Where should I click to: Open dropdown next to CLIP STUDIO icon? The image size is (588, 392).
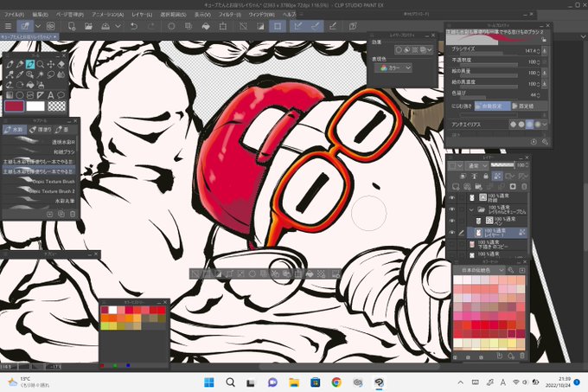38,26
